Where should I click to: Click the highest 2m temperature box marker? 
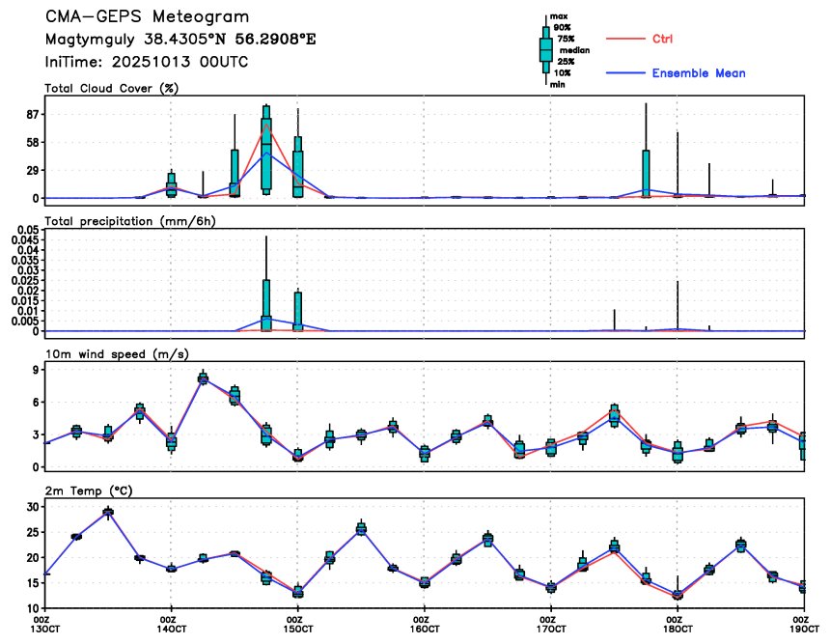click(x=108, y=512)
